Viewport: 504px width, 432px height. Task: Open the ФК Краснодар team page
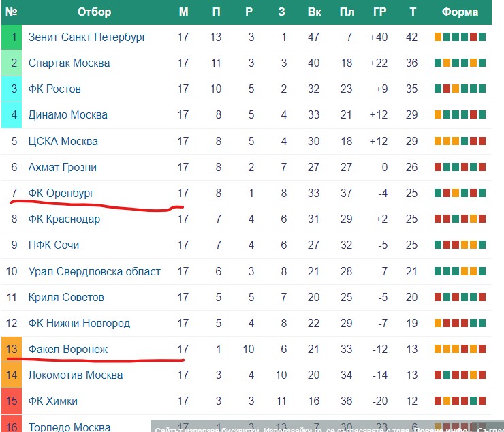click(x=64, y=219)
